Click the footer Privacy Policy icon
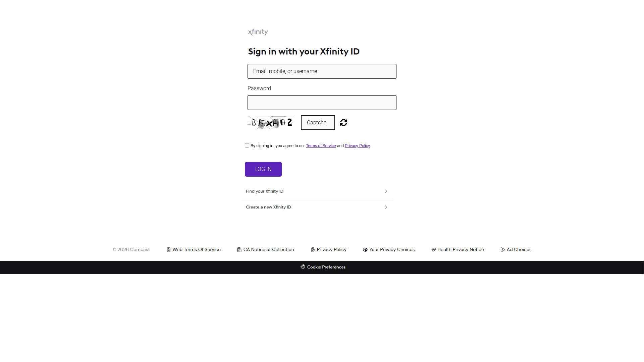The height and width of the screenshot is (362, 644). [313, 250]
